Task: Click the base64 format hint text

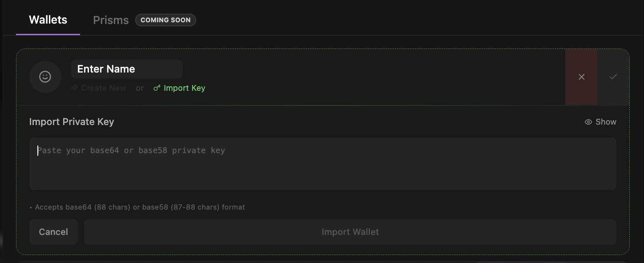Action: [140, 207]
